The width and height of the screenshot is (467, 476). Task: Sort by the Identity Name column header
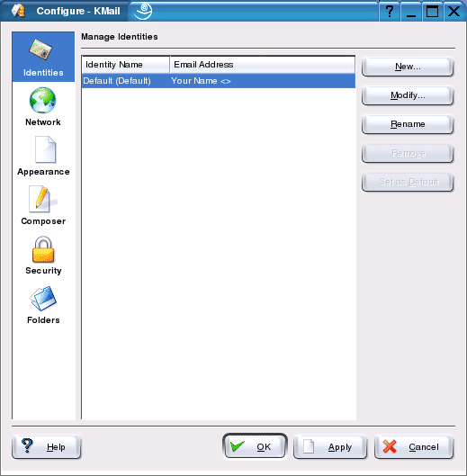tap(125, 65)
